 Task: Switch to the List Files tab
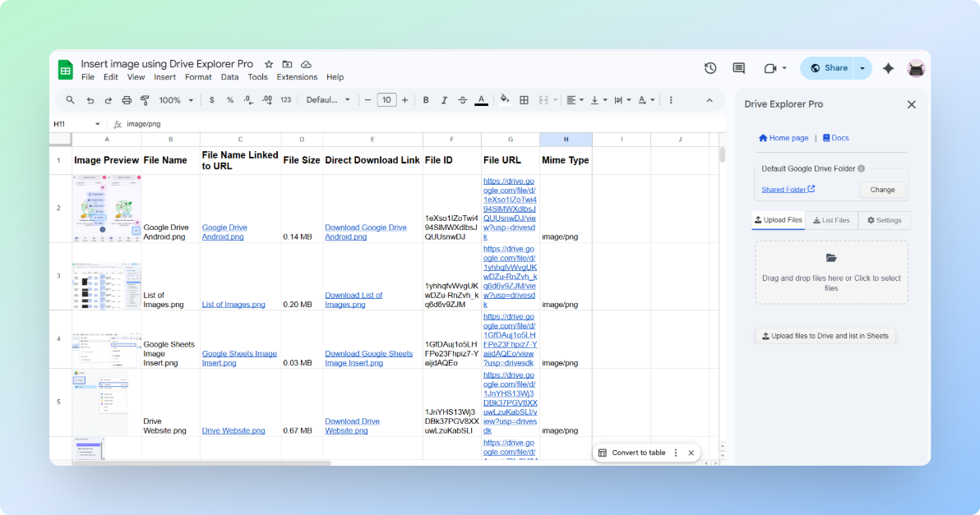832,220
